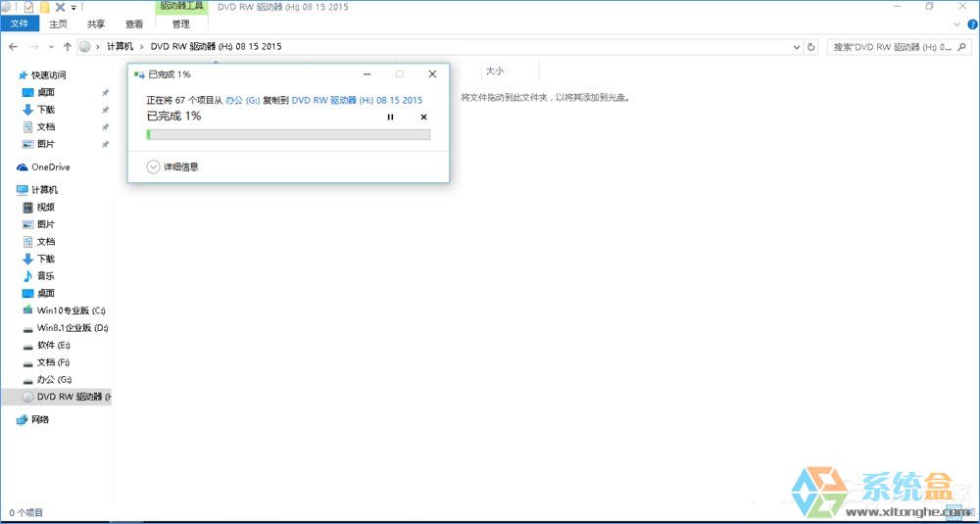Image resolution: width=980 pixels, height=524 pixels.
Task: Click the pin icon next to 下载
Action: (105, 110)
